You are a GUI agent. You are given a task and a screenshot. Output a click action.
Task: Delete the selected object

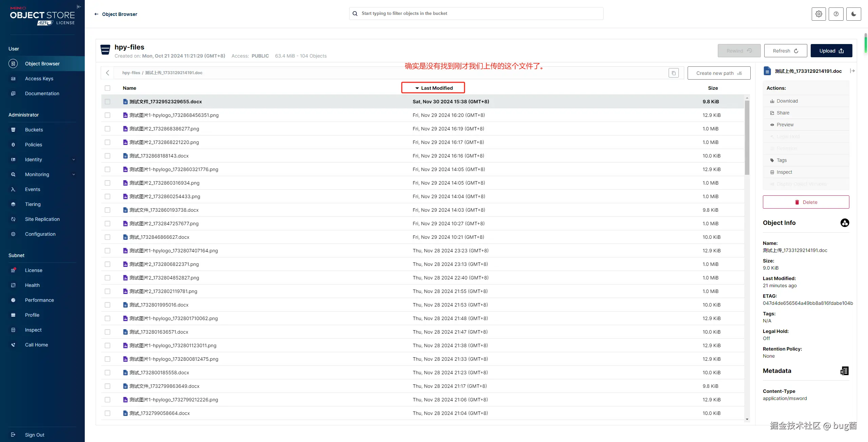tap(806, 202)
